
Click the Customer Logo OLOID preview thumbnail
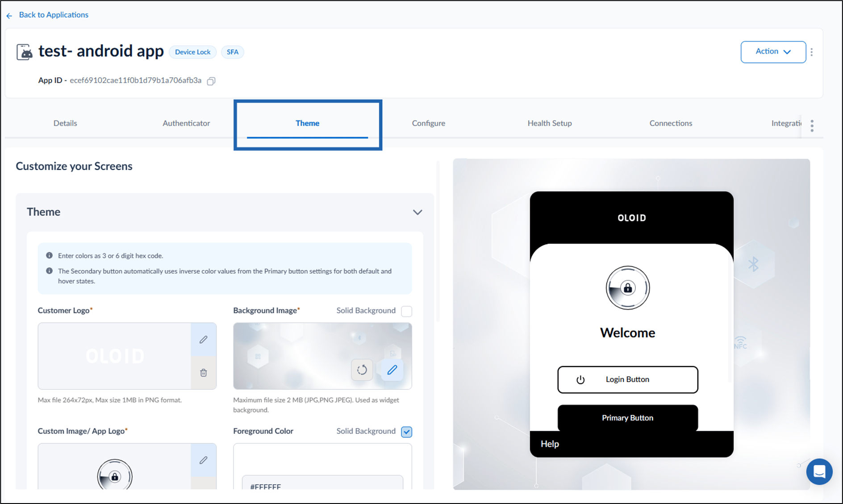click(115, 356)
